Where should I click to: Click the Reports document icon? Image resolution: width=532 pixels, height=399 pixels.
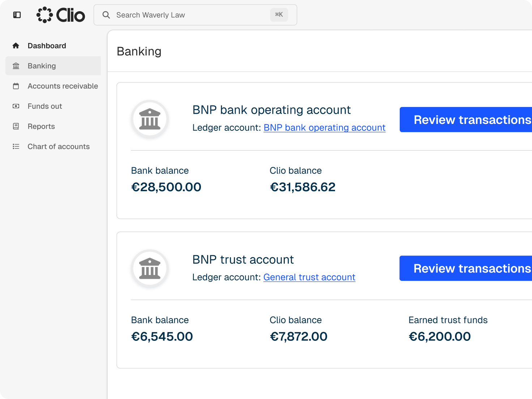pos(16,126)
